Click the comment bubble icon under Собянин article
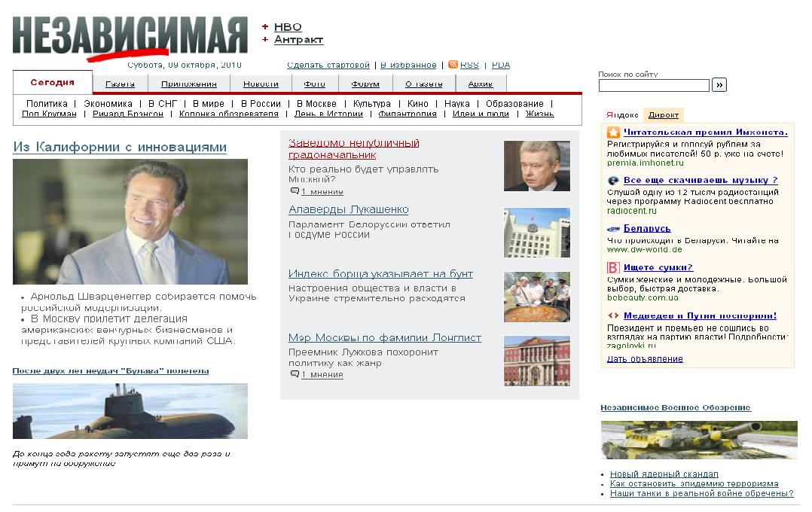 click(x=295, y=191)
